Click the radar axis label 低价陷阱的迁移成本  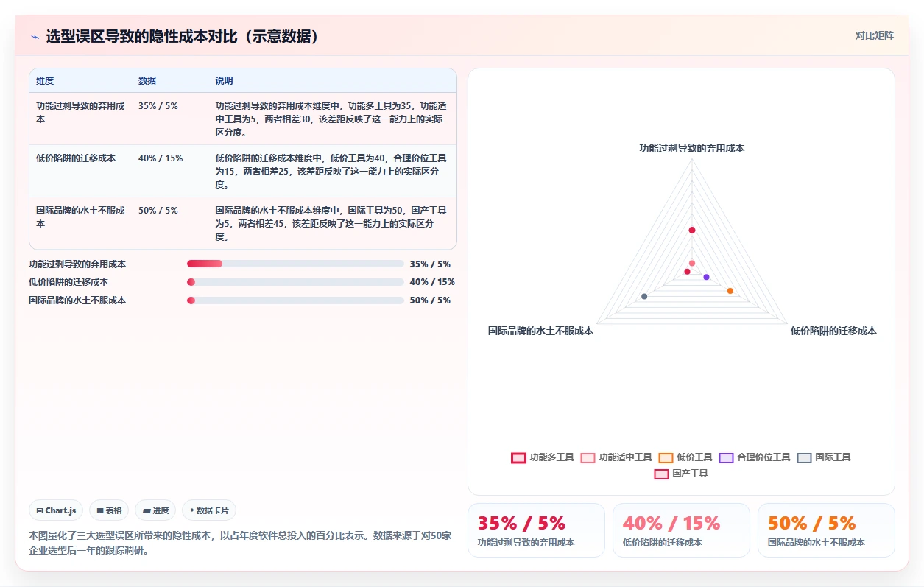[833, 331]
